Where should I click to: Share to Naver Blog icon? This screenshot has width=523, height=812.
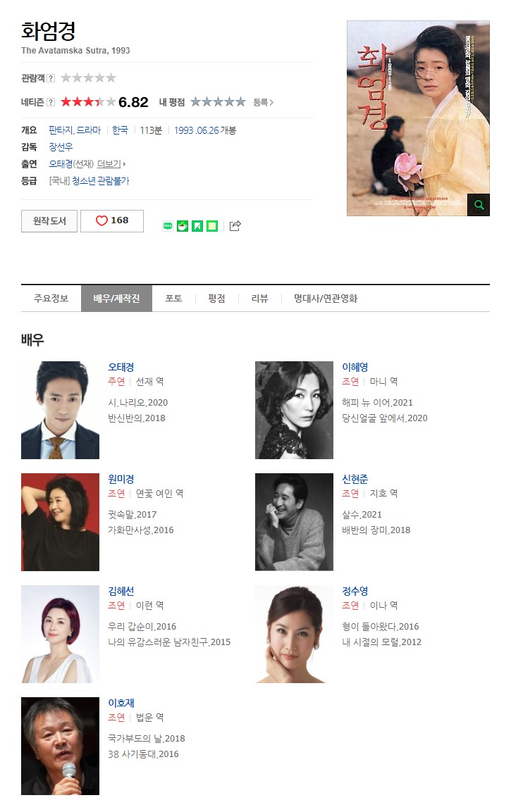coord(168,226)
